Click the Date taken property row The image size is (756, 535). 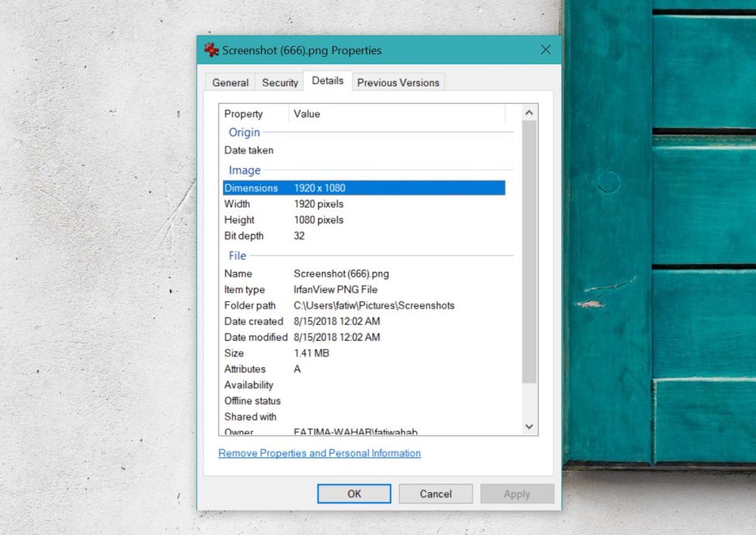click(295, 150)
